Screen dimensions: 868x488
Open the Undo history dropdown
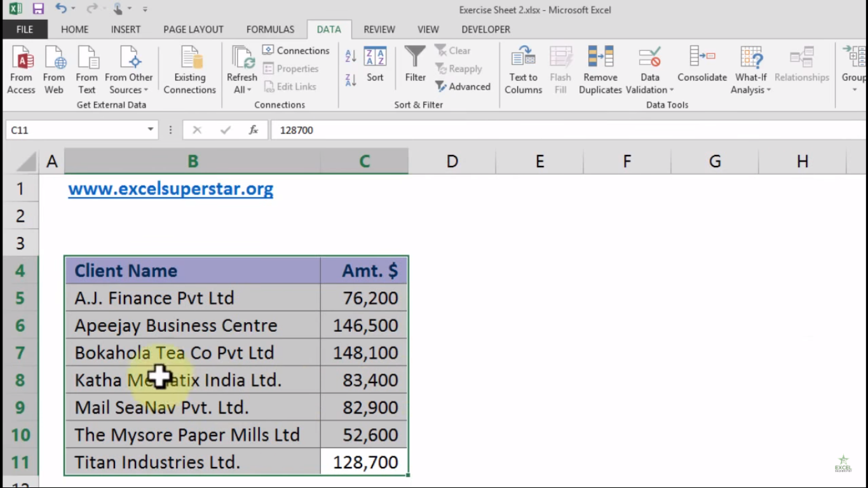pyautogui.click(x=73, y=10)
